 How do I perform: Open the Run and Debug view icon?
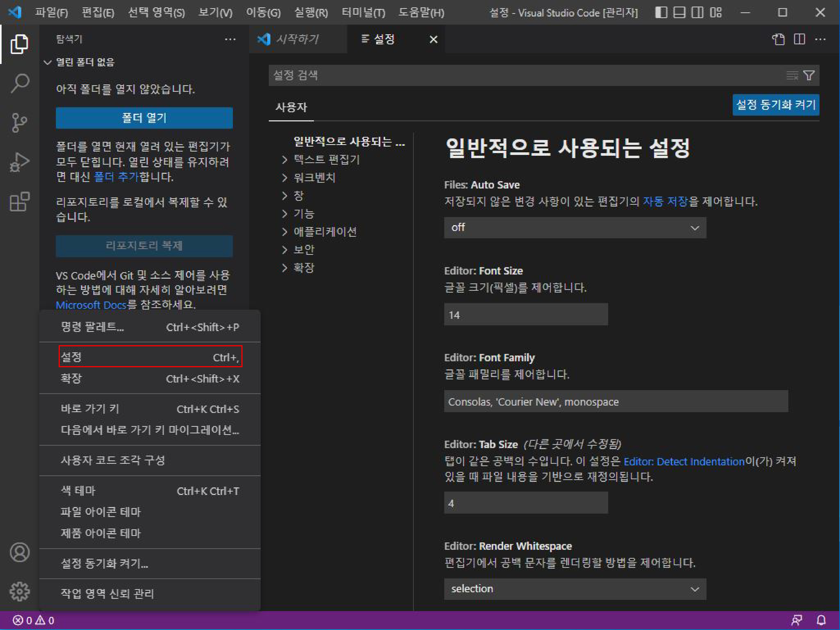[19, 162]
